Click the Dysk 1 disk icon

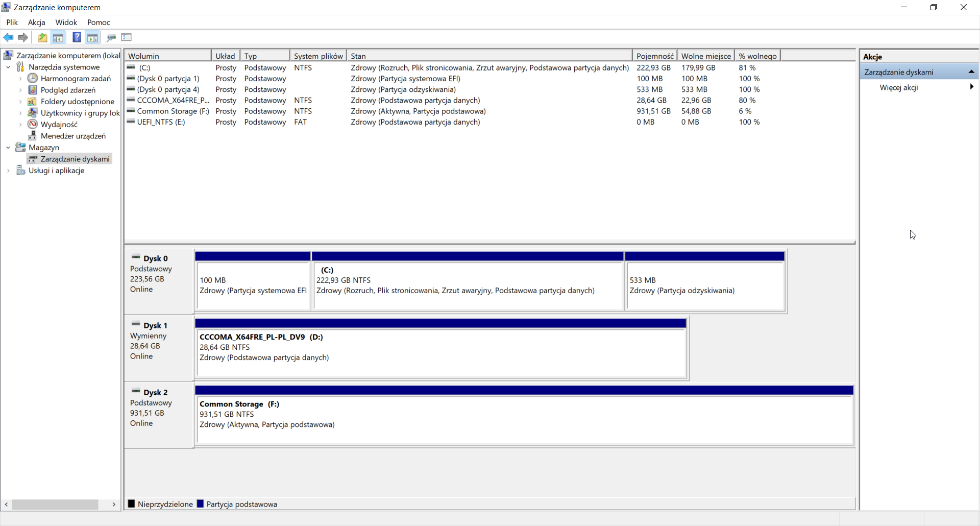click(x=136, y=324)
